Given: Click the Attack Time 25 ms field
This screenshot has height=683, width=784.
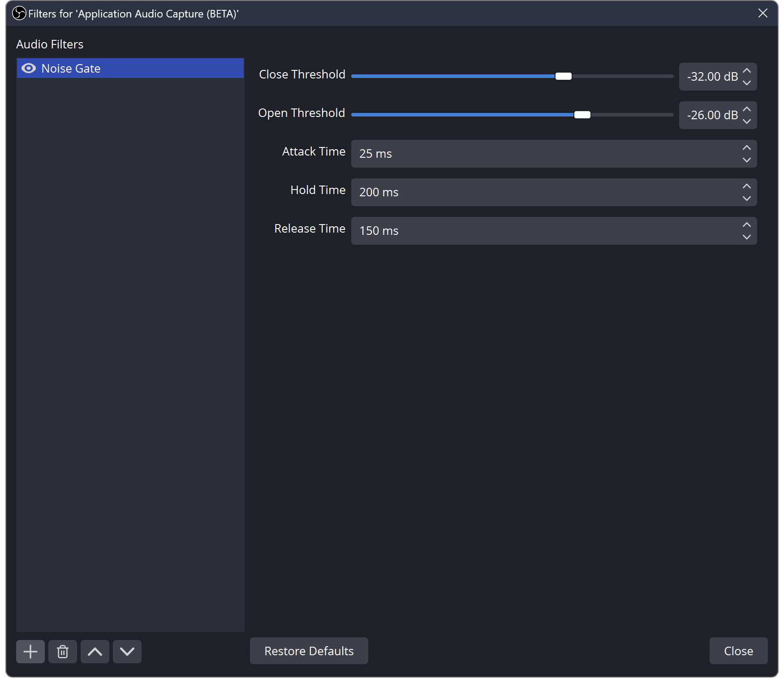Looking at the screenshot, I should (542, 154).
